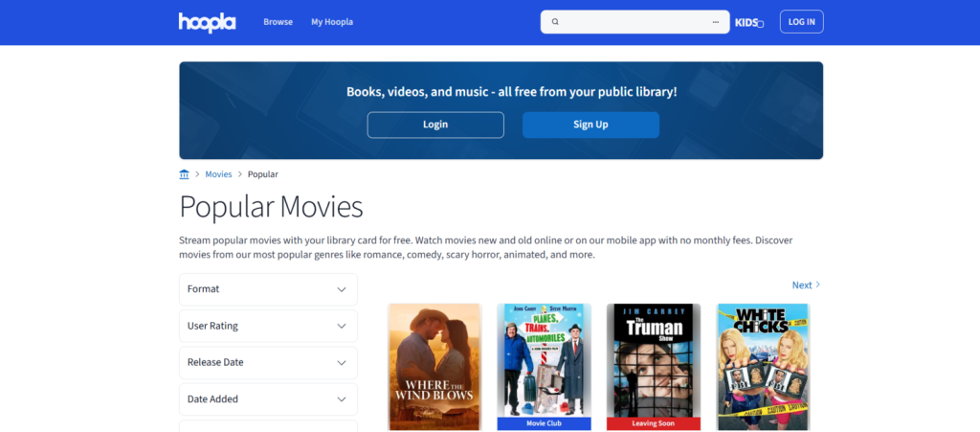Viewport: 980px width, 432px height.
Task: Focus the search input field
Action: click(635, 22)
